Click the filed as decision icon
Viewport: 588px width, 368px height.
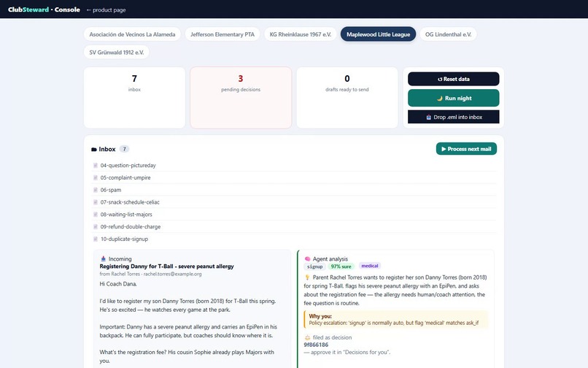pos(307,337)
